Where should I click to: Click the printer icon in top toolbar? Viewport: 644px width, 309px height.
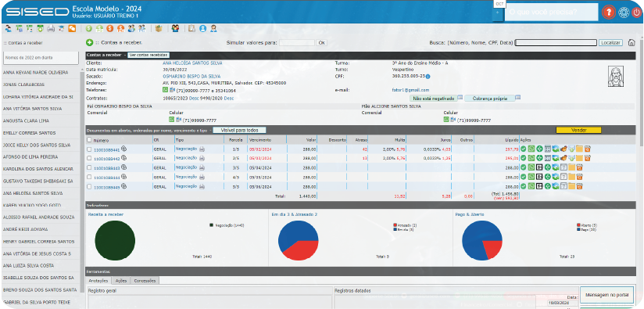pos(51,29)
